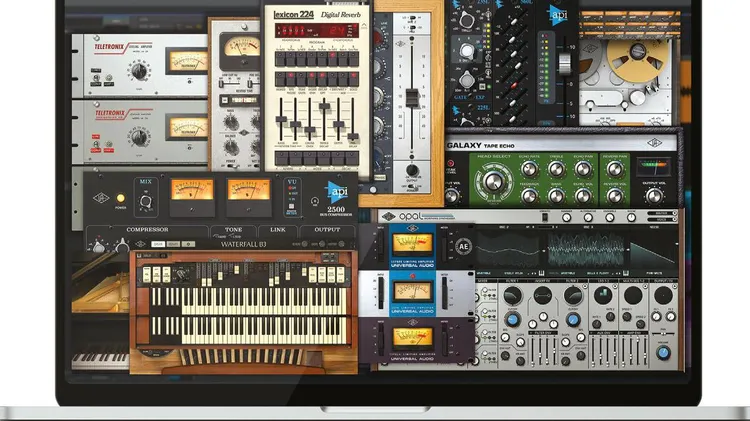Click the purple 1176 limiter VU meter
This screenshot has width=750, height=421.
tap(412, 336)
